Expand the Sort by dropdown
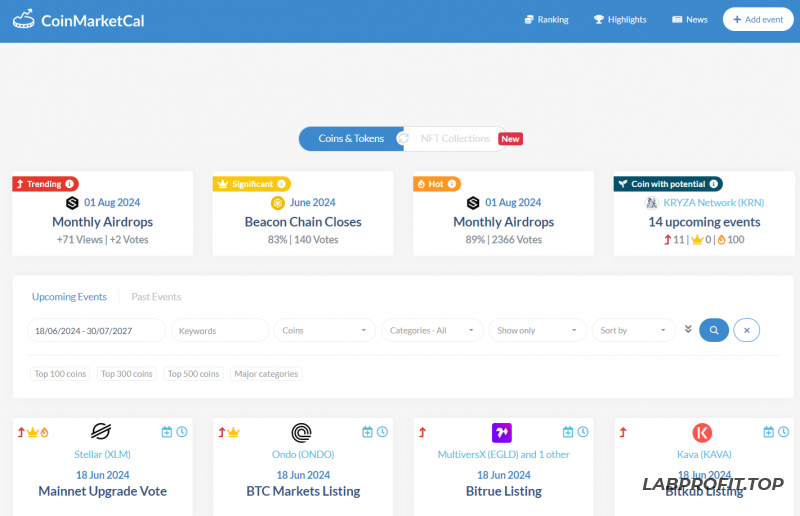This screenshot has height=516, width=800. pos(634,330)
